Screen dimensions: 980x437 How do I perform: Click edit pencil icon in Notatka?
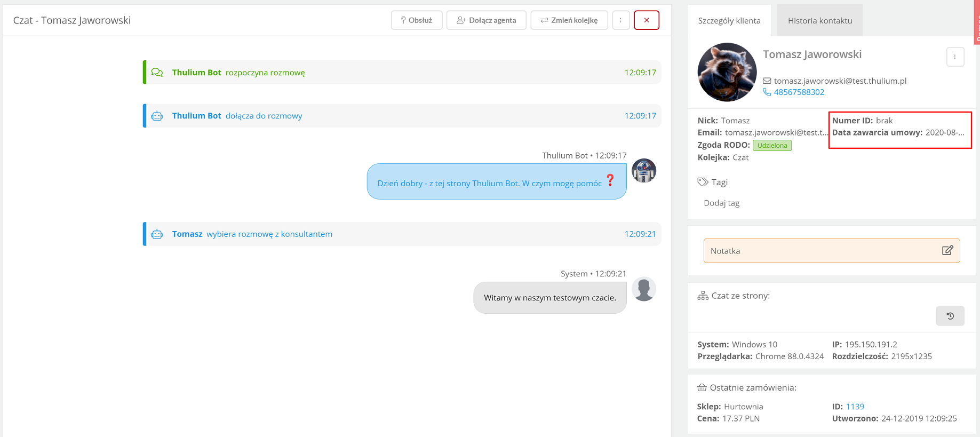click(x=947, y=250)
